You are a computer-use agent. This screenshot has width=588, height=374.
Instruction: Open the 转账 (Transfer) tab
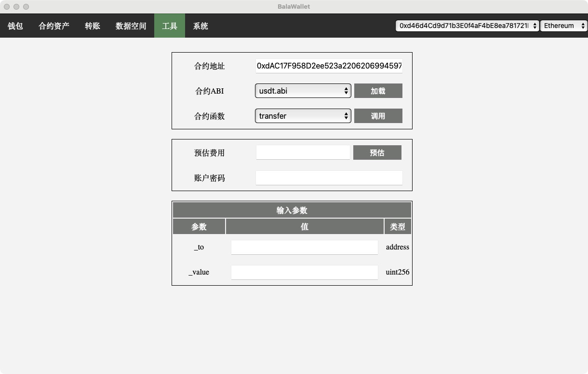pos(93,26)
